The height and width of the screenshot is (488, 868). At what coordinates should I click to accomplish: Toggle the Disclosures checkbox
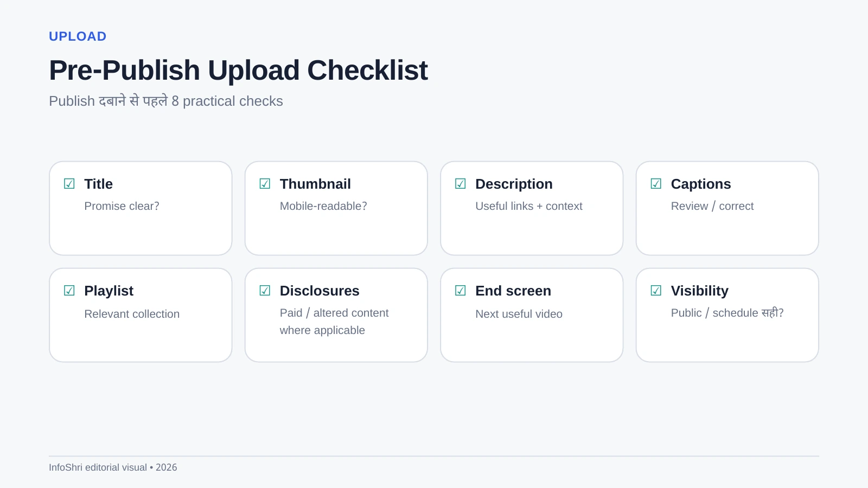click(265, 291)
